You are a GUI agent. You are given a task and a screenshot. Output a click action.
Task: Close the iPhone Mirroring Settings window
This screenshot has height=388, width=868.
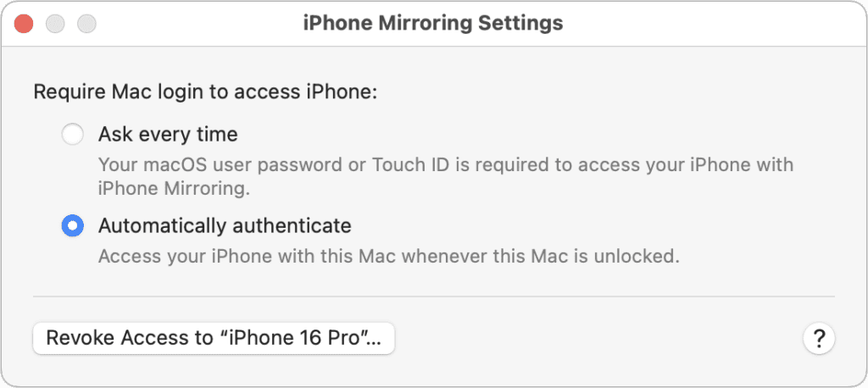tap(25, 24)
